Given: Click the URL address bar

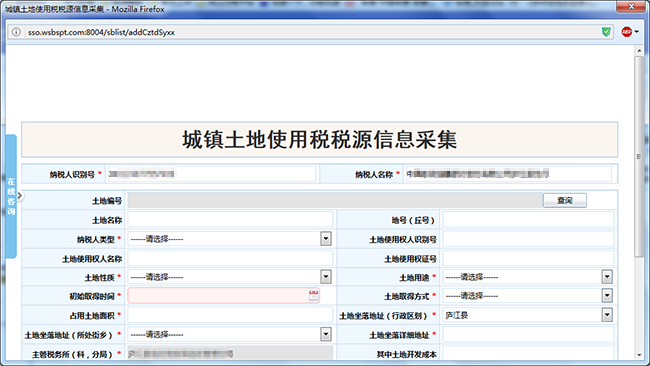Looking at the screenshot, I should [x=311, y=32].
